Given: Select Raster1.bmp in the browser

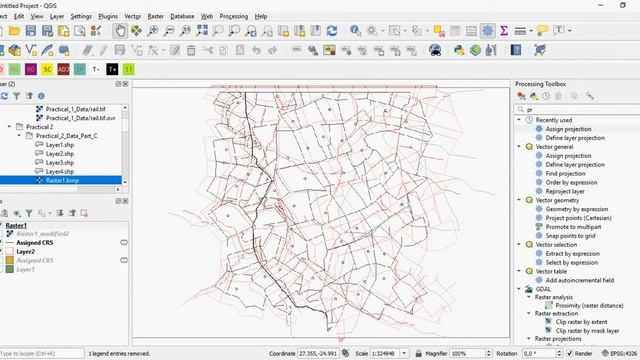Looking at the screenshot, I should pos(62,180).
